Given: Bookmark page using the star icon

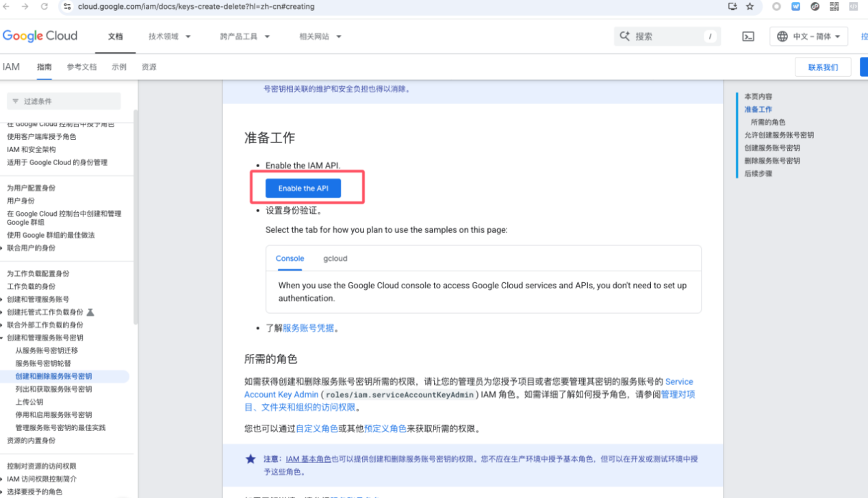Looking at the screenshot, I should 750,7.
